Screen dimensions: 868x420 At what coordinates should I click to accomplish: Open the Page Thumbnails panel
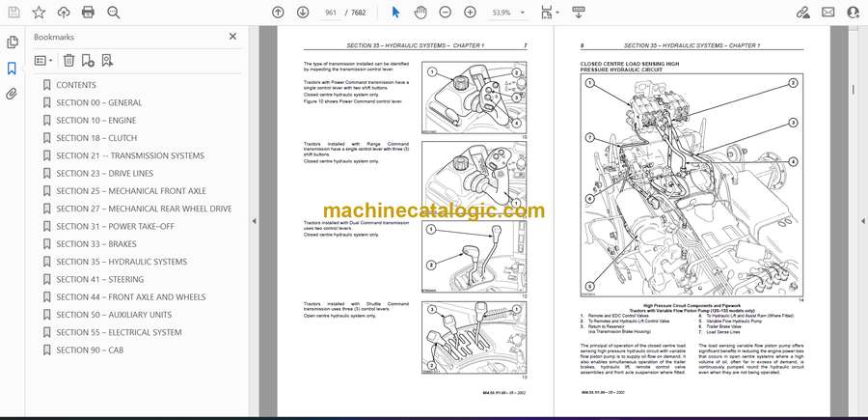click(x=13, y=42)
